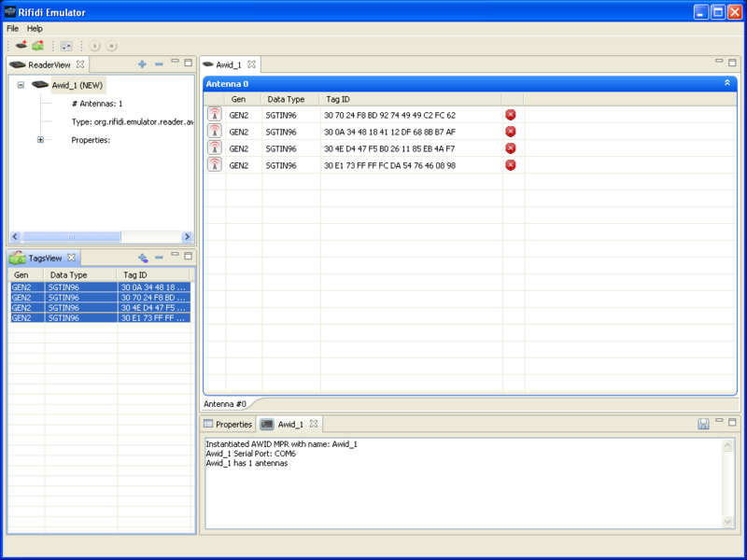Click the add new reader toolbar icon
The height and width of the screenshot is (560, 747).
tap(21, 46)
